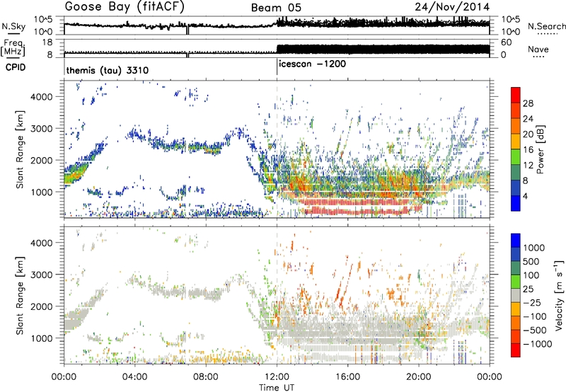Viewport: 566px width, 392px height.
Task: Click the Nave dotted line legend sample
Action: (538, 57)
